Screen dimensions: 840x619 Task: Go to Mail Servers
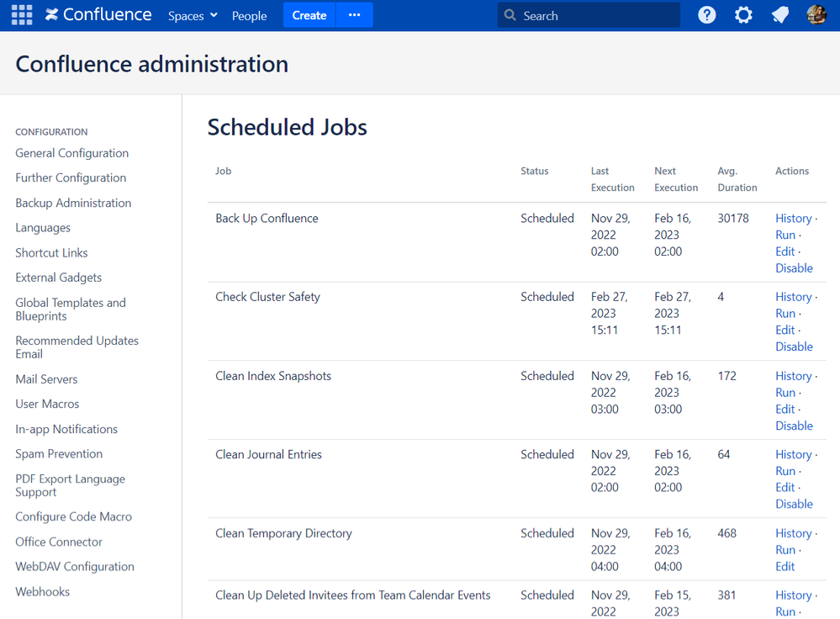point(46,379)
